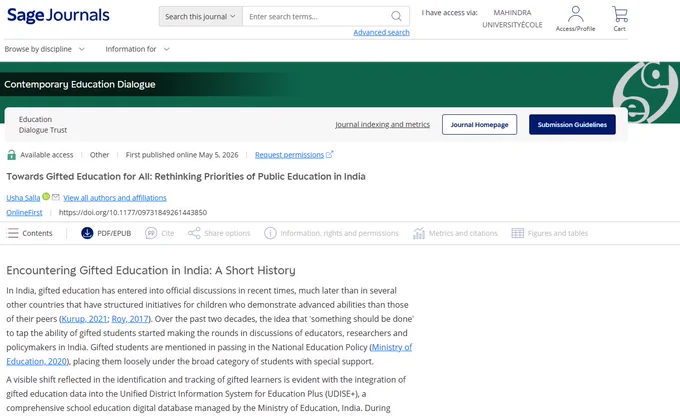This screenshot has height=417, width=680.
Task: Click the Cite quotation icon
Action: tap(151, 233)
